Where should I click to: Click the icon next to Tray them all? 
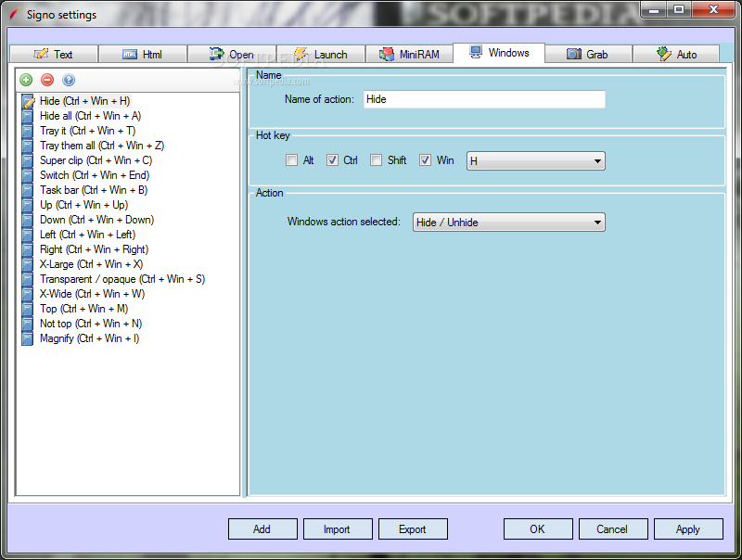click(x=28, y=146)
